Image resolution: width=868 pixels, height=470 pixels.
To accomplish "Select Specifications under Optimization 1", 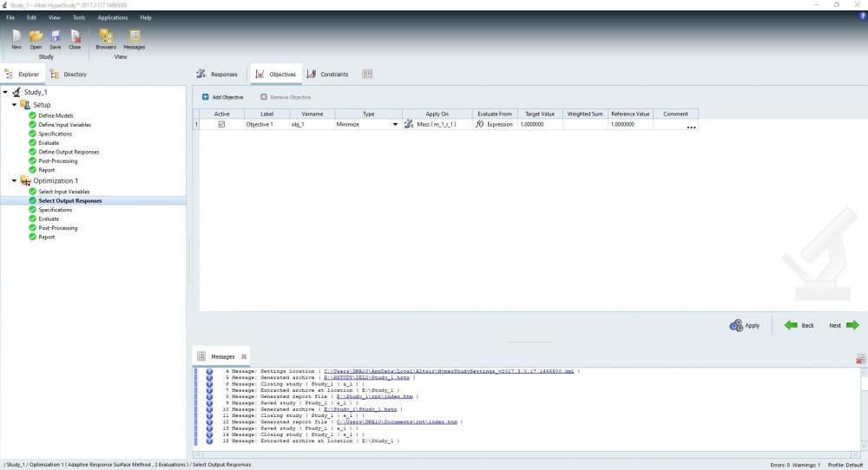I will coord(56,210).
